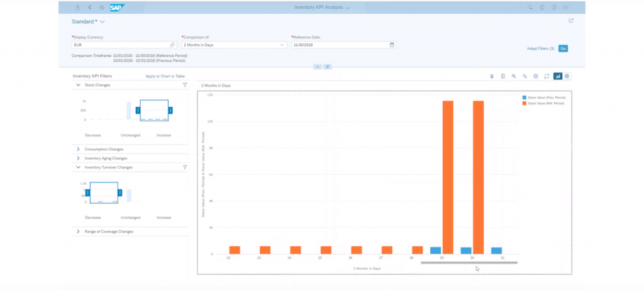Viewport: 644px width, 291px height.
Task: Switch to table view
Action: (x=567, y=76)
